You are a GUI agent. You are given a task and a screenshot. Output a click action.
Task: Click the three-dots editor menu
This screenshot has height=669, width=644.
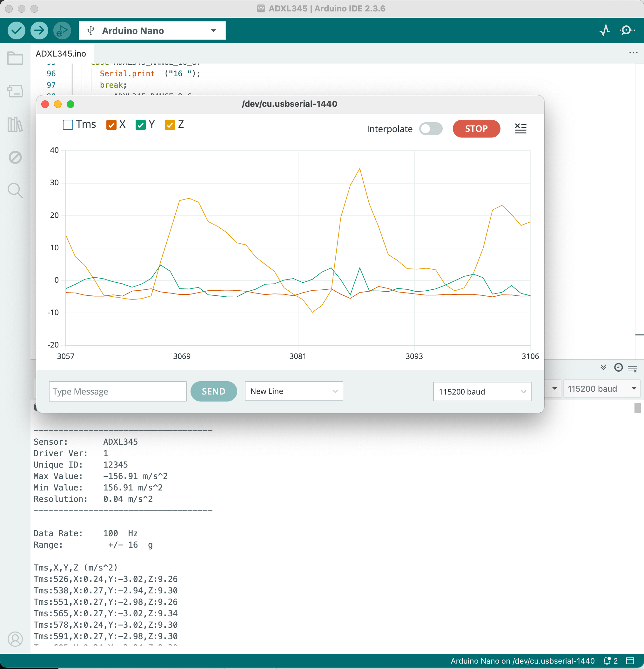(x=633, y=53)
